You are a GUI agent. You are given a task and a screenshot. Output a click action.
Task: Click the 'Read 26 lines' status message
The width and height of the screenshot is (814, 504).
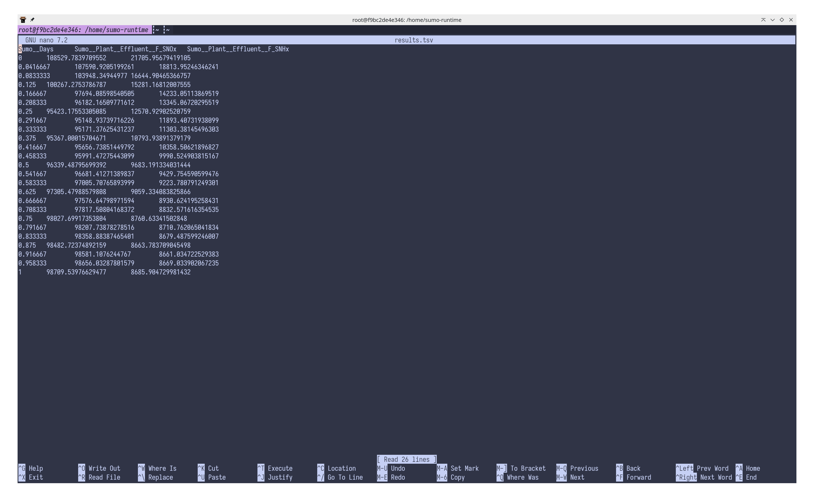pyautogui.click(x=407, y=460)
